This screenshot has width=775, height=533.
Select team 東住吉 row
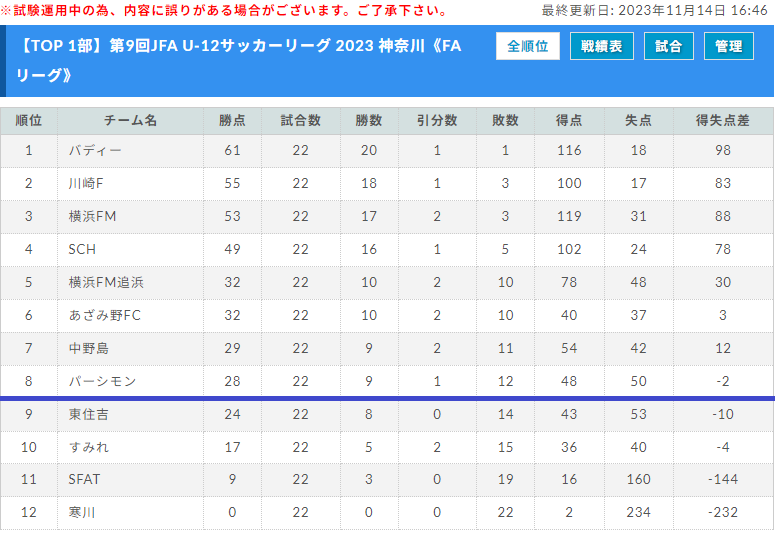pyautogui.click(x=387, y=414)
